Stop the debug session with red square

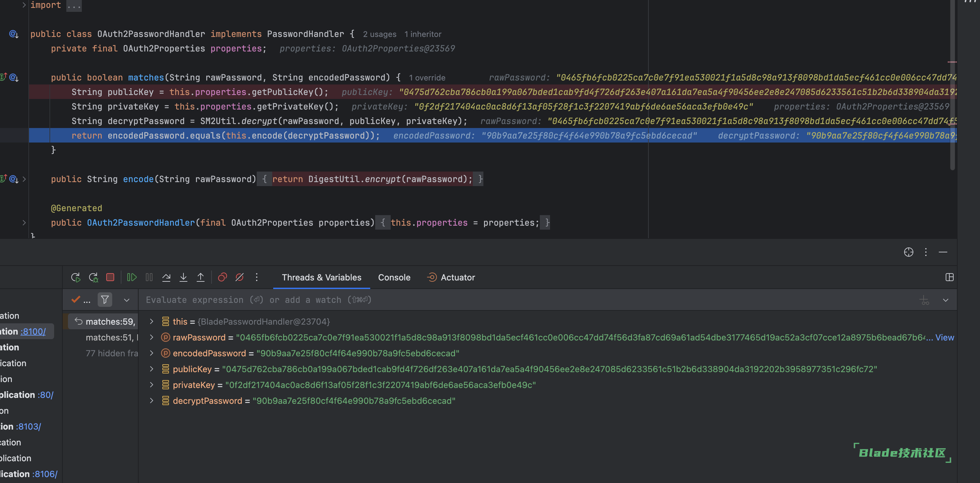(x=110, y=277)
